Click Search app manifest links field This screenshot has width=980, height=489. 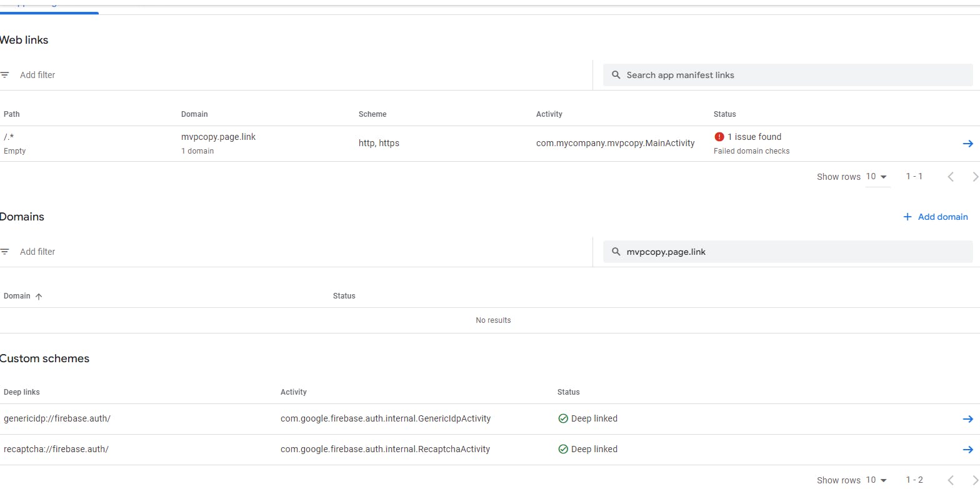[794, 75]
